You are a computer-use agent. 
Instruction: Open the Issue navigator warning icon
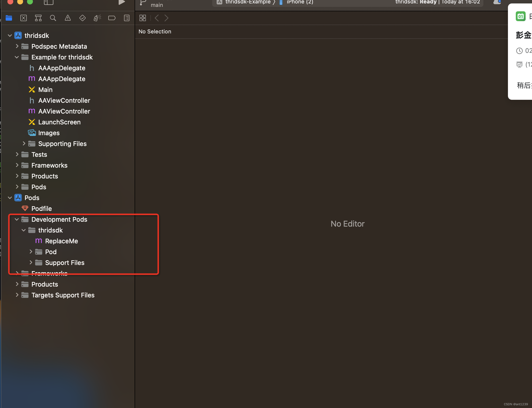click(68, 18)
